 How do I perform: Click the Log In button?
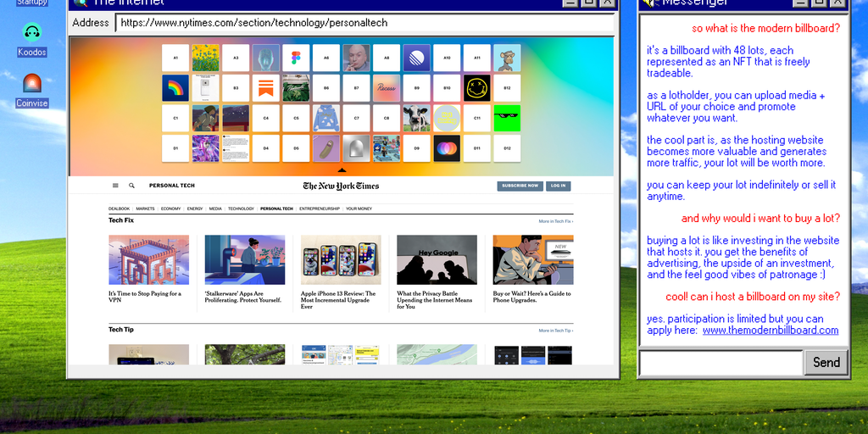[x=558, y=186]
